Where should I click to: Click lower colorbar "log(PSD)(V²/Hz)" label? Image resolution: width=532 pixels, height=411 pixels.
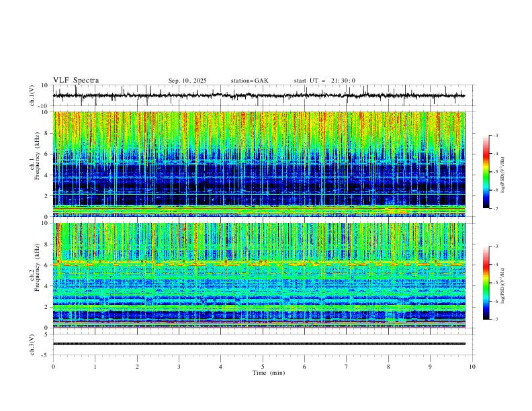tap(503, 285)
